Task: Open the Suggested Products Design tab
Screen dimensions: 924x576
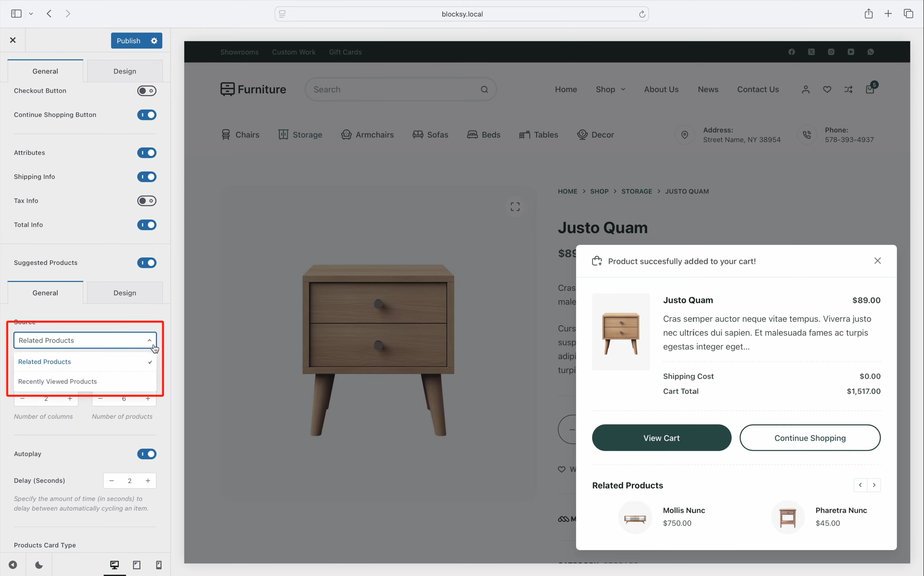Action: coord(125,293)
